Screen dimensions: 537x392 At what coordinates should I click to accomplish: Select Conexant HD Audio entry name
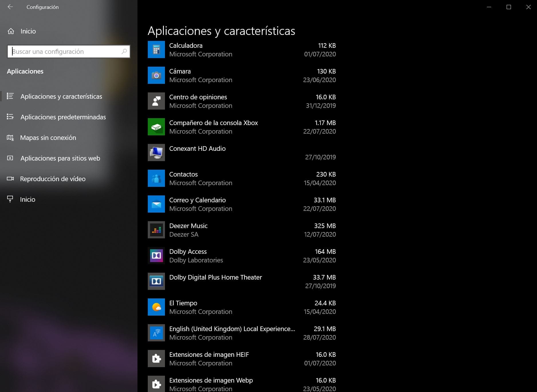click(x=197, y=149)
